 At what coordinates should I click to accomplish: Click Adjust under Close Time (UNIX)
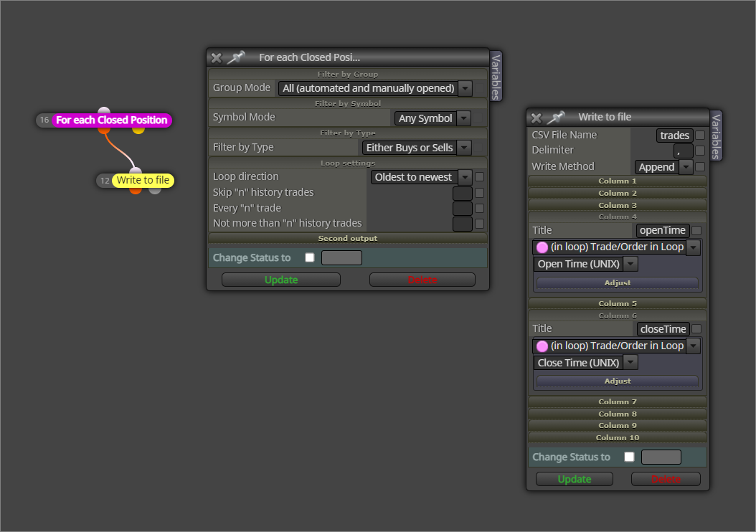617,381
